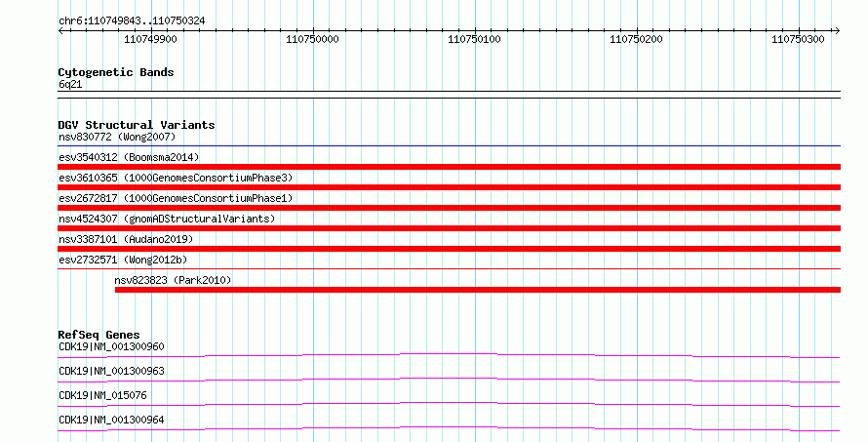Click the left arrow of the ruler
Viewport: 868px width, 442px height.
(x=60, y=31)
